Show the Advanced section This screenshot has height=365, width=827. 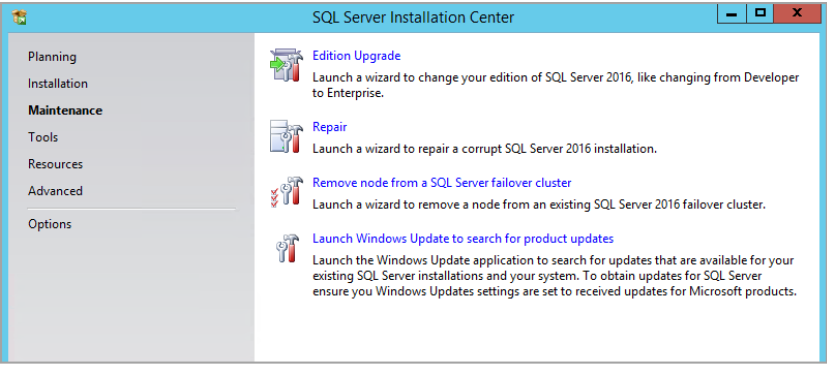55,190
